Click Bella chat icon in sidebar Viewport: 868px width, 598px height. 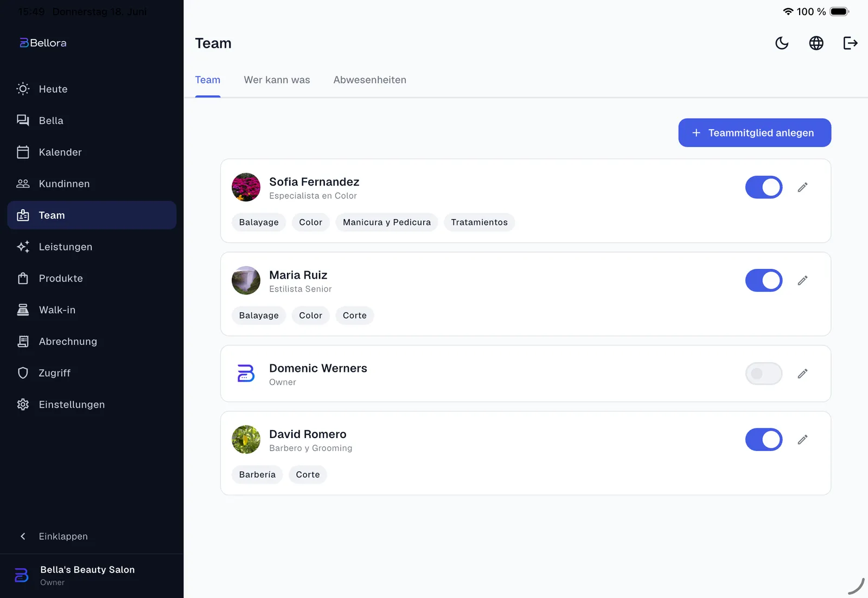(23, 120)
